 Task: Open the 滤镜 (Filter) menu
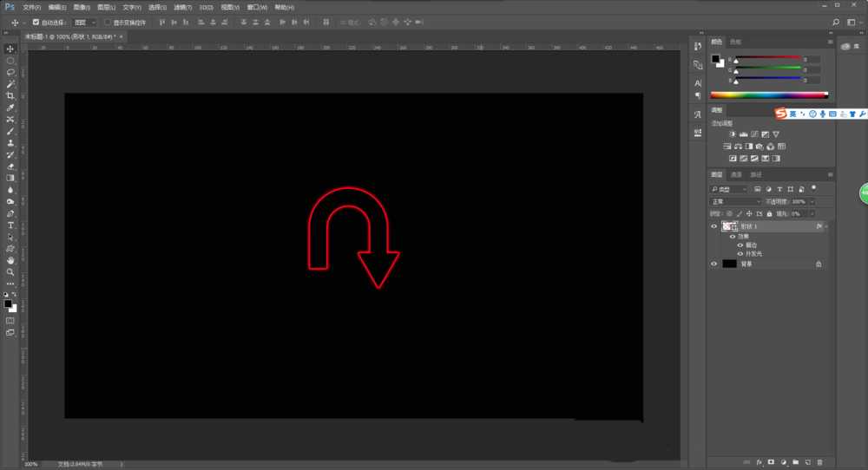181,7
